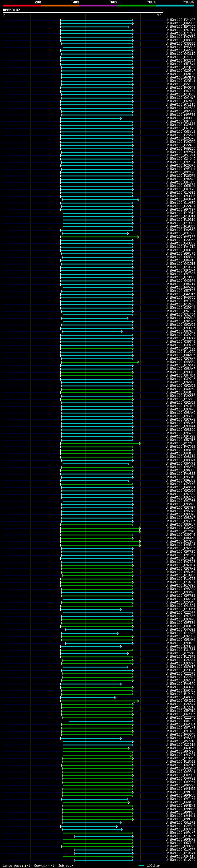Select the UniRef100_O48550 entry

(180, 362)
